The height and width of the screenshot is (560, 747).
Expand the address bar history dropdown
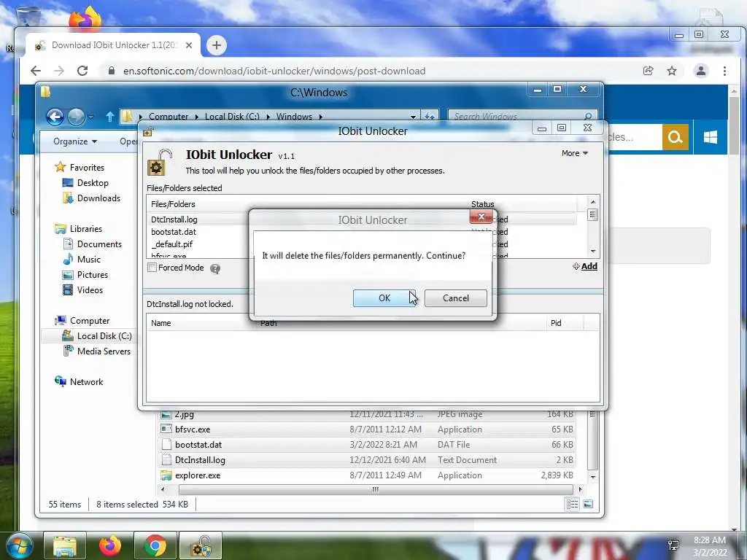[413, 117]
